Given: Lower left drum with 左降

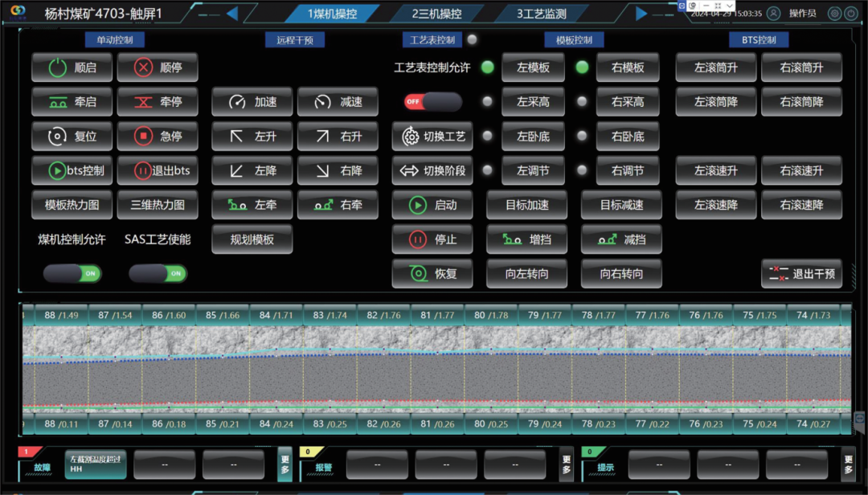Looking at the screenshot, I should click(252, 170).
